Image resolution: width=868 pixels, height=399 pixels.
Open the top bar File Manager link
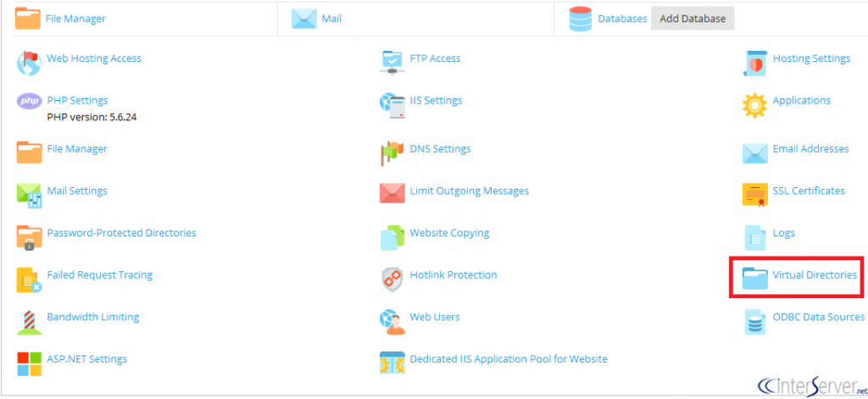pos(75,19)
